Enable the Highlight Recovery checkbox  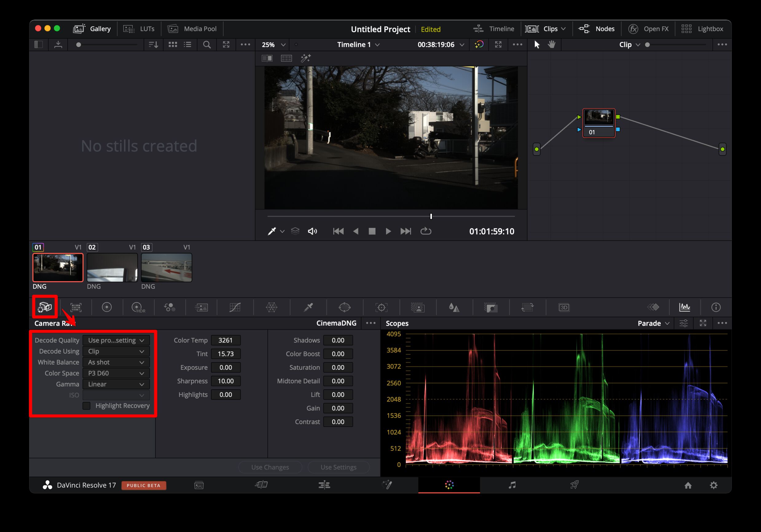click(x=87, y=405)
